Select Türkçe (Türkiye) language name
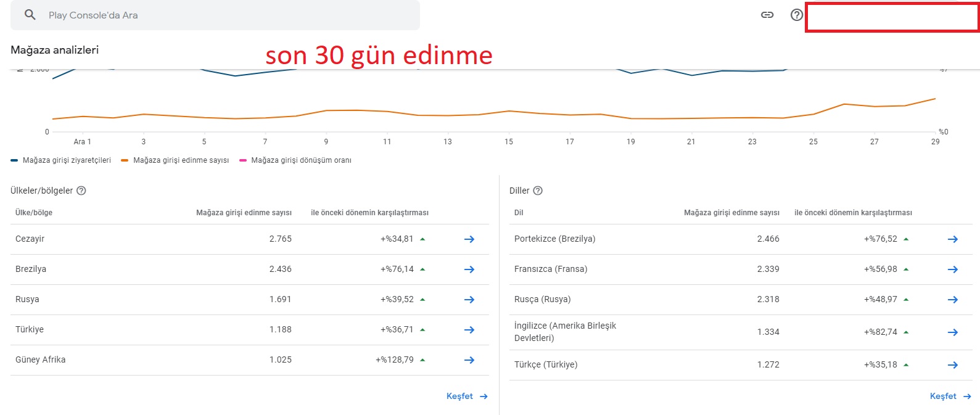Viewport: 980px width, 415px height. (546, 364)
